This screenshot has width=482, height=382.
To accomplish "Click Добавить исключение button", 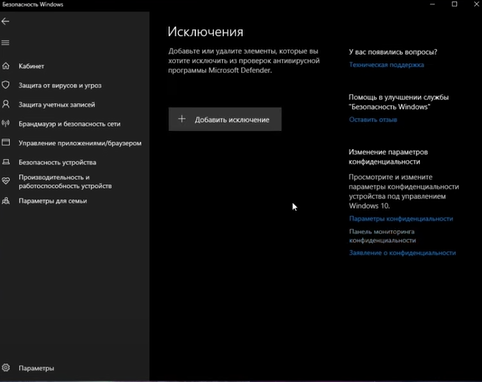I will tap(225, 119).
